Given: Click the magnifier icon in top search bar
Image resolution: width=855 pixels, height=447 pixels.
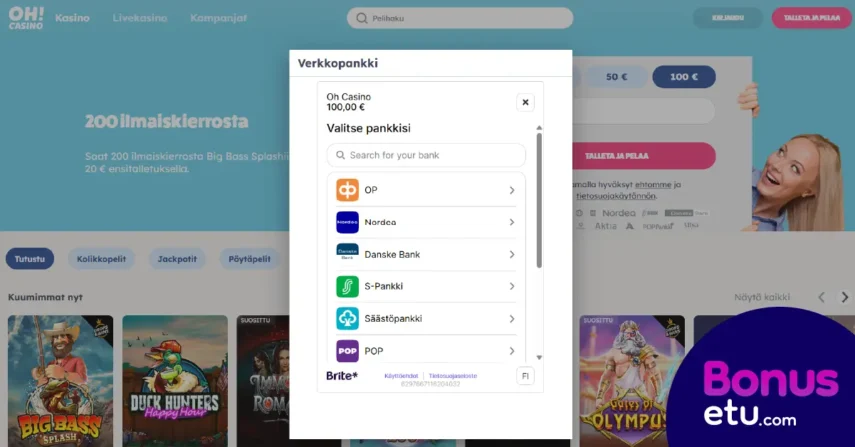Looking at the screenshot, I should (x=362, y=19).
